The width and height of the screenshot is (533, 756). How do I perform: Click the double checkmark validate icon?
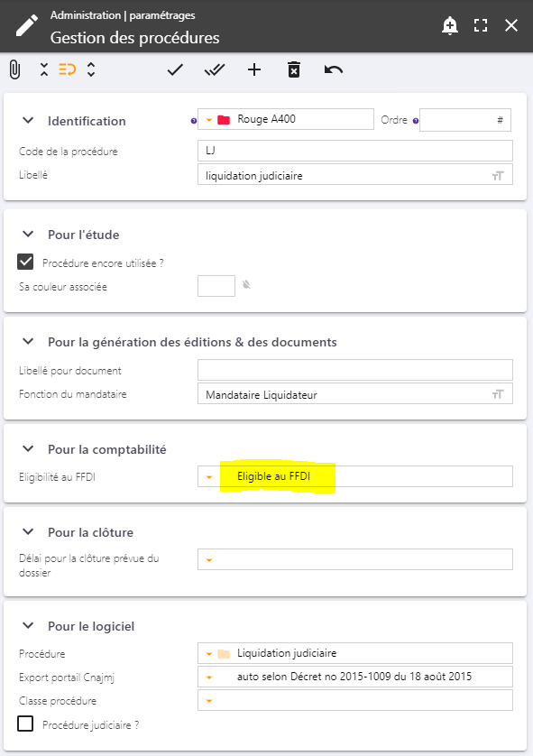(x=215, y=69)
